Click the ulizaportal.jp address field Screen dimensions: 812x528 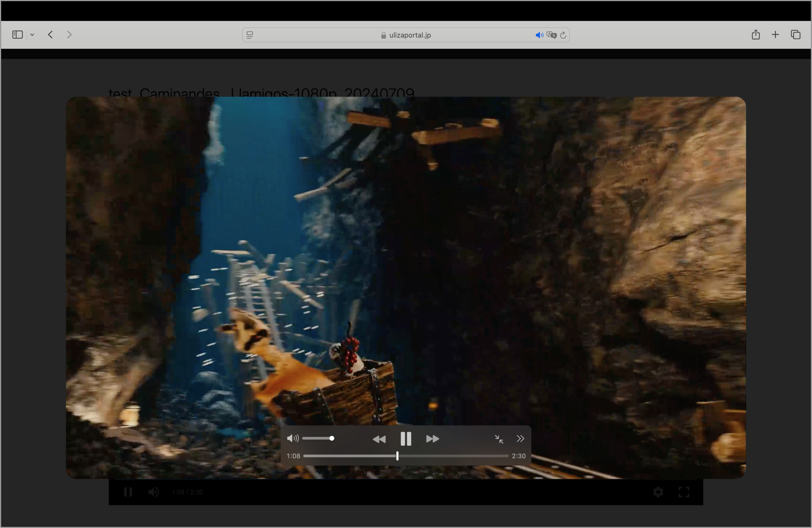pyautogui.click(x=406, y=35)
